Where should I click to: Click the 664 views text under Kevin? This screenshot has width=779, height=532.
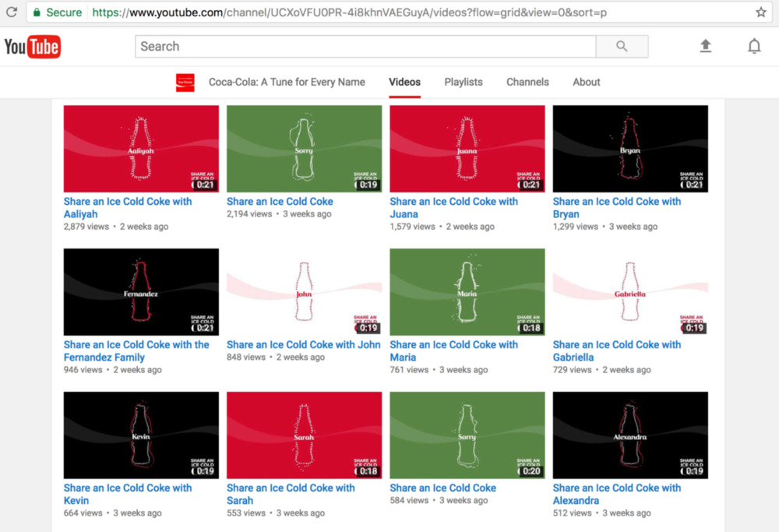83,513
